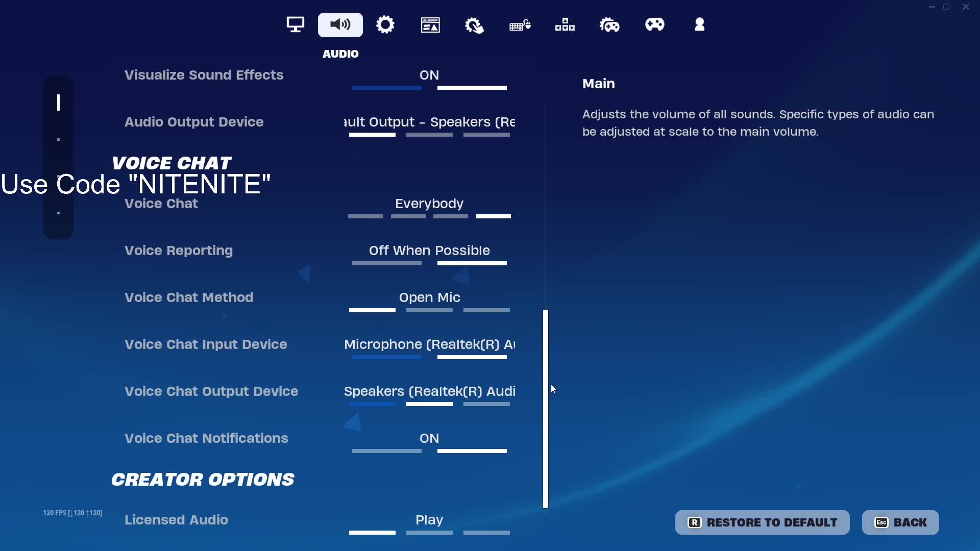Viewport: 980px width, 551px height.
Task: Open the Controller mapping gamepad icon
Action: (655, 24)
